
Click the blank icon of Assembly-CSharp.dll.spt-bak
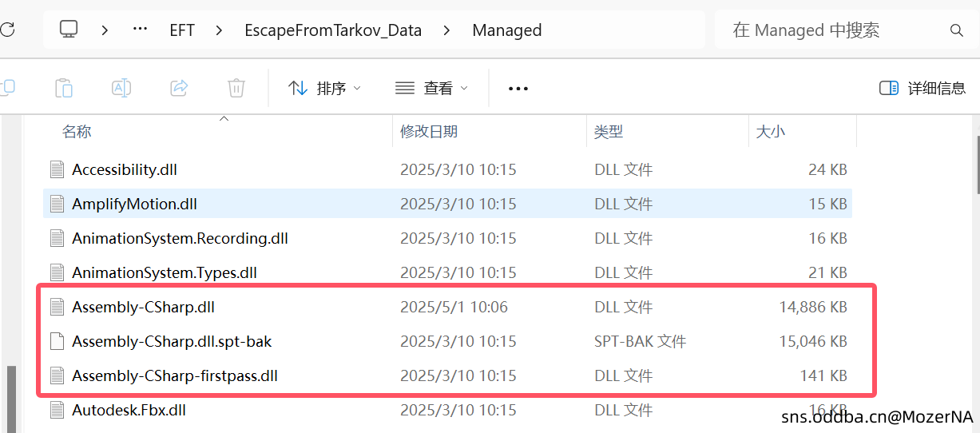coord(57,341)
